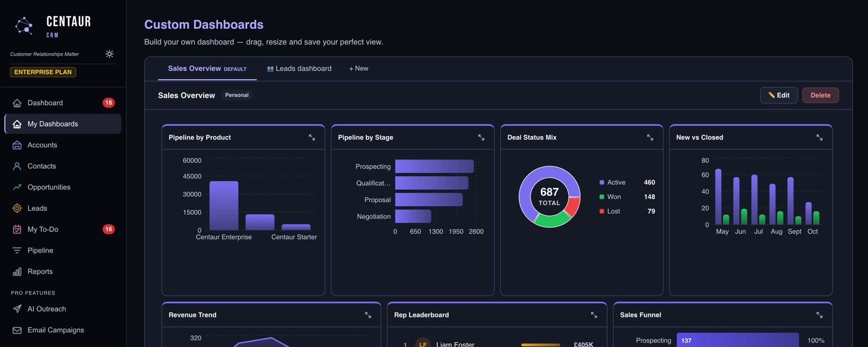Viewport: 868px width, 347px height.
Task: Expand the Rep Leaderboard widget
Action: coord(594,315)
